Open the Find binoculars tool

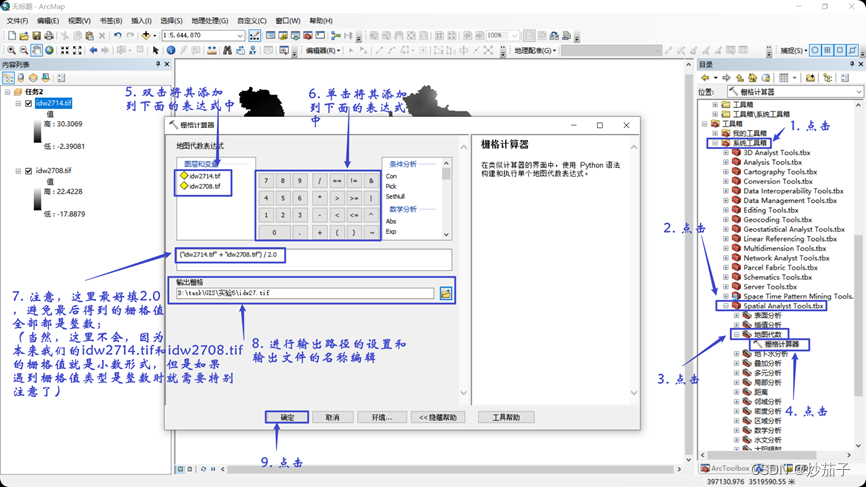(x=227, y=50)
